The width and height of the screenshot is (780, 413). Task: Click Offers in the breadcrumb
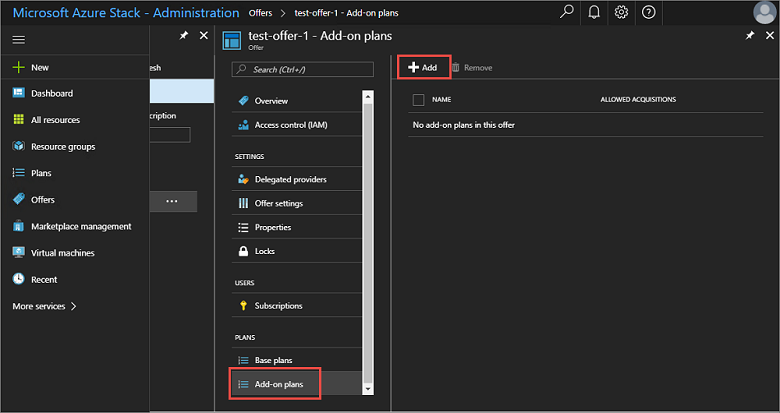259,12
